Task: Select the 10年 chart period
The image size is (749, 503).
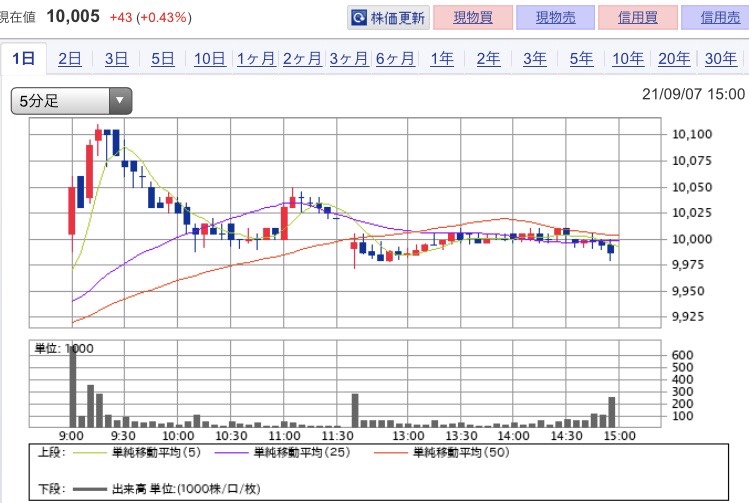Action: click(x=628, y=59)
